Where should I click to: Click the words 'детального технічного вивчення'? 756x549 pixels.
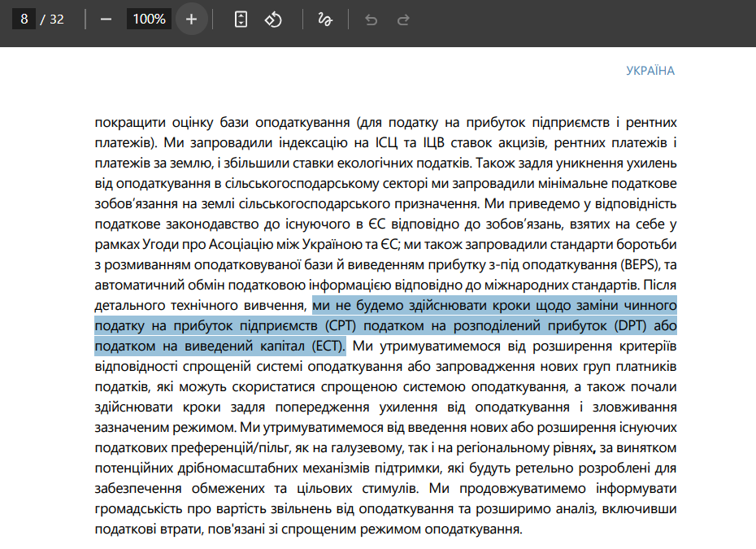[200, 305]
